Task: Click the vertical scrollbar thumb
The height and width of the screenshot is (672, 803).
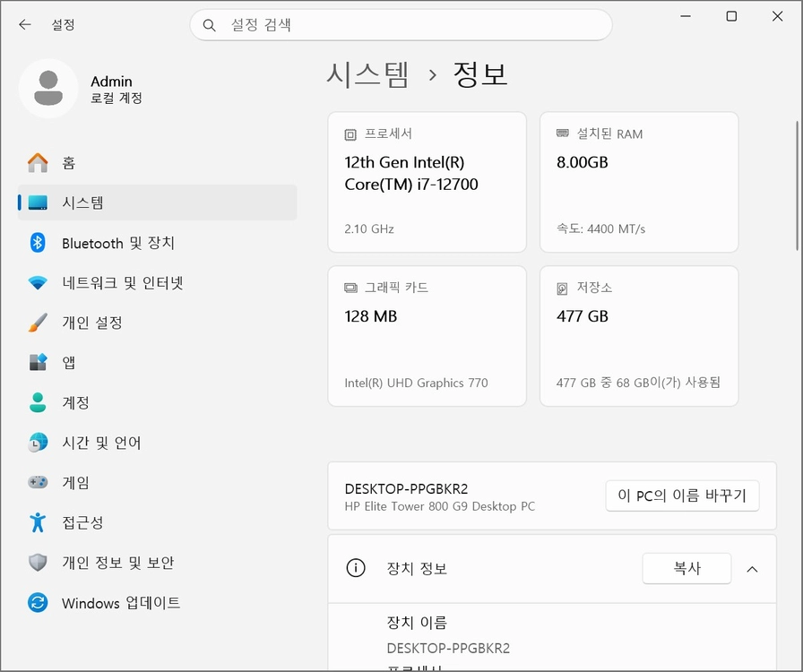Action: tap(797, 185)
